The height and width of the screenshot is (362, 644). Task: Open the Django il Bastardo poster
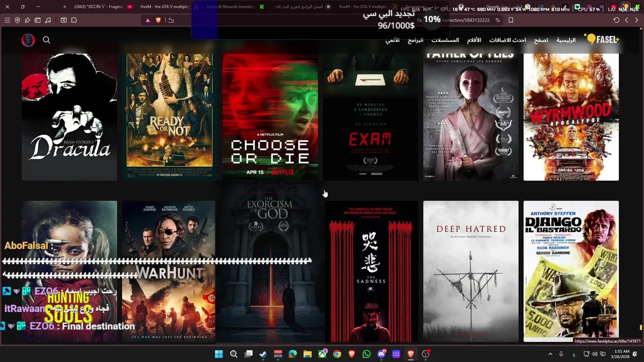coord(571,271)
